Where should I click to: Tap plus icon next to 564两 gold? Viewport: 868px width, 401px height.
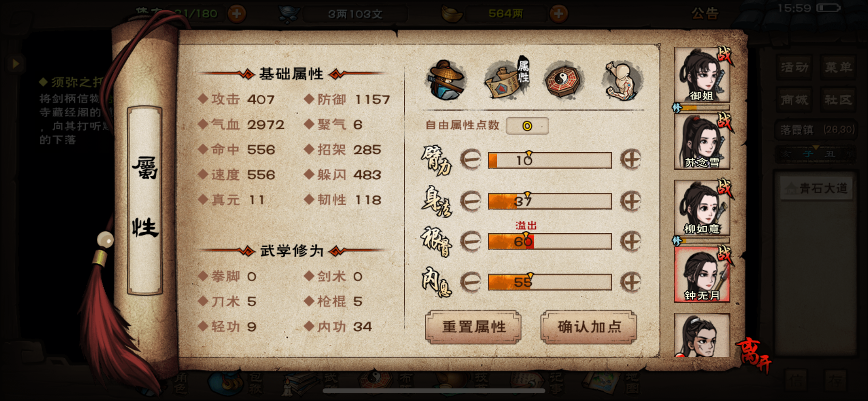tap(558, 14)
